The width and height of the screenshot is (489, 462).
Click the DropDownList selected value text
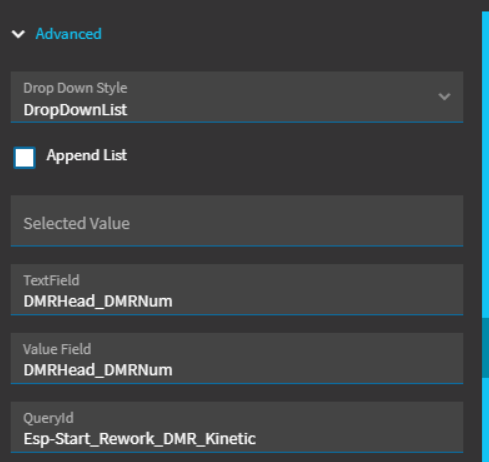(x=75, y=110)
